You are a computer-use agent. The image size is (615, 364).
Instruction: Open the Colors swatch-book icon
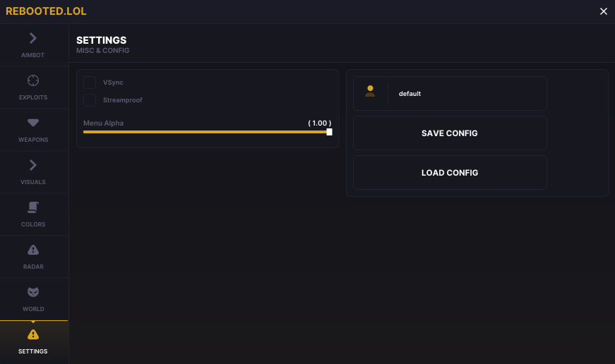(x=33, y=207)
